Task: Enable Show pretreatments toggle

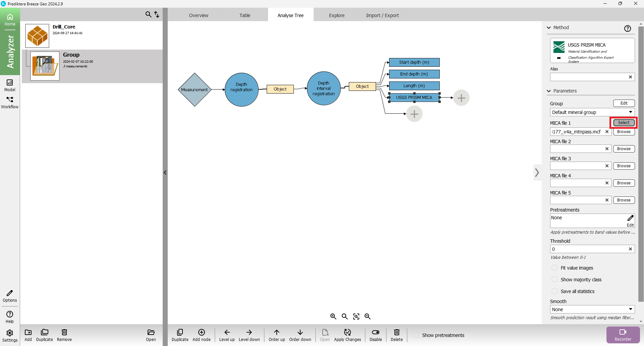Action: [416, 335]
